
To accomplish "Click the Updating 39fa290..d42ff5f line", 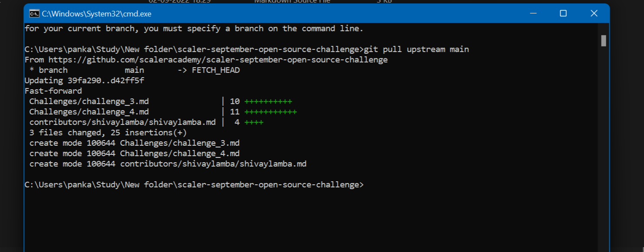I will tap(85, 80).
